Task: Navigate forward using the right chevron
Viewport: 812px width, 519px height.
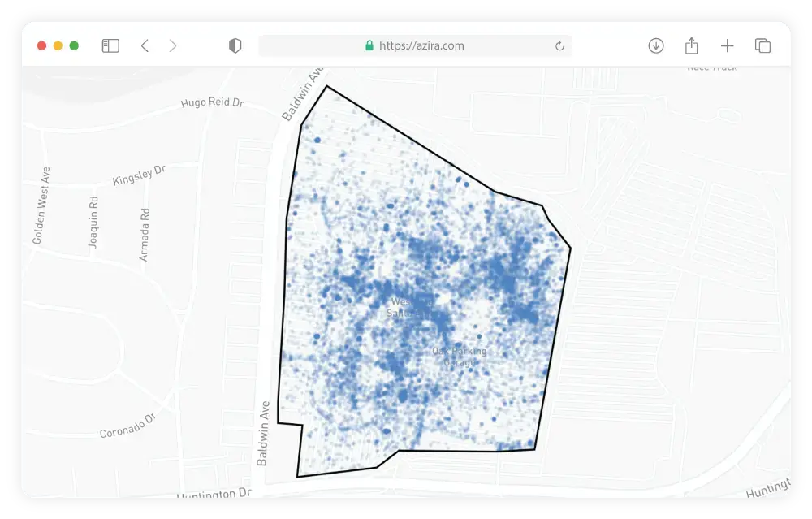Action: [x=172, y=45]
